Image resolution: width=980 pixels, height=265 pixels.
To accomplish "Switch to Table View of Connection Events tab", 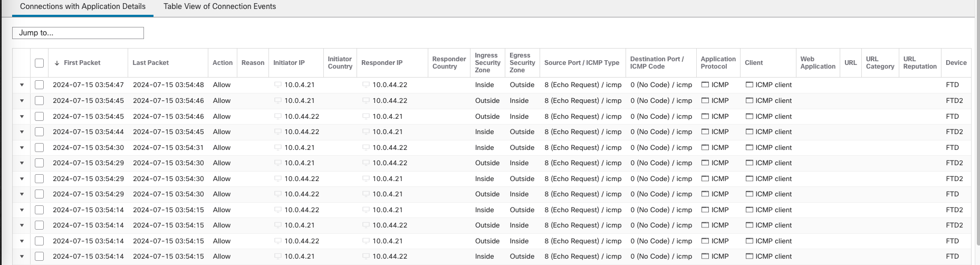I will pyautogui.click(x=219, y=7).
